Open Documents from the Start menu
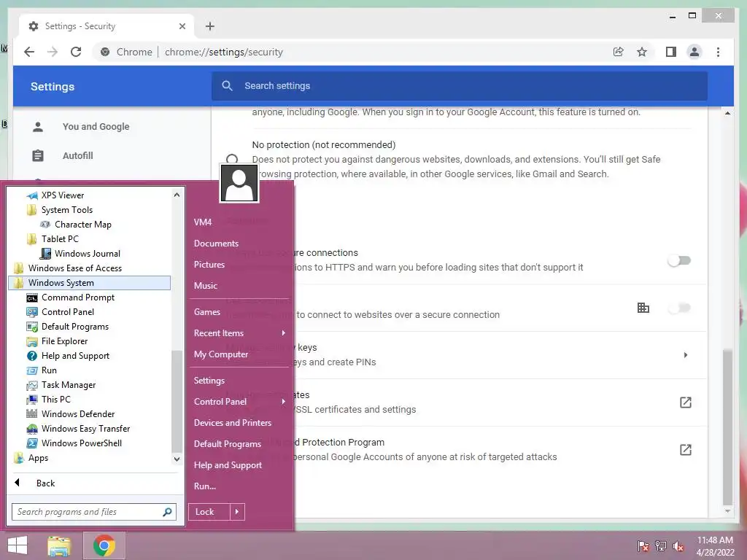747x560 pixels. tap(216, 244)
